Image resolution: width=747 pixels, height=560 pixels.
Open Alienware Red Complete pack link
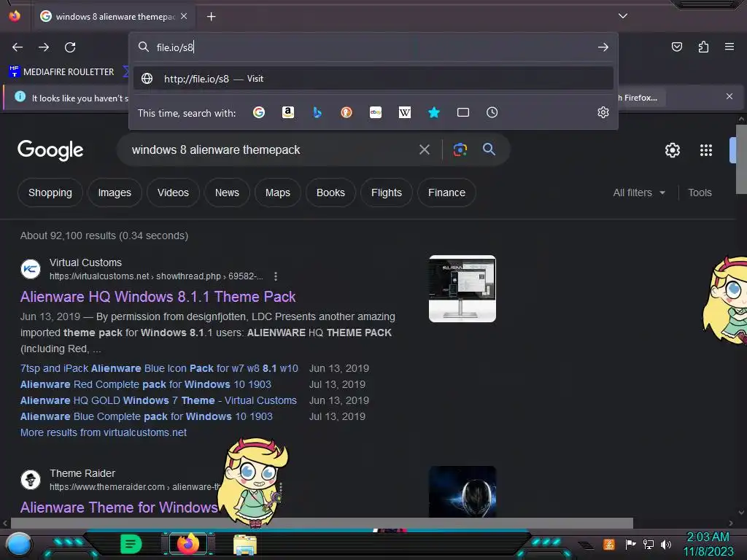pyautogui.click(x=145, y=384)
